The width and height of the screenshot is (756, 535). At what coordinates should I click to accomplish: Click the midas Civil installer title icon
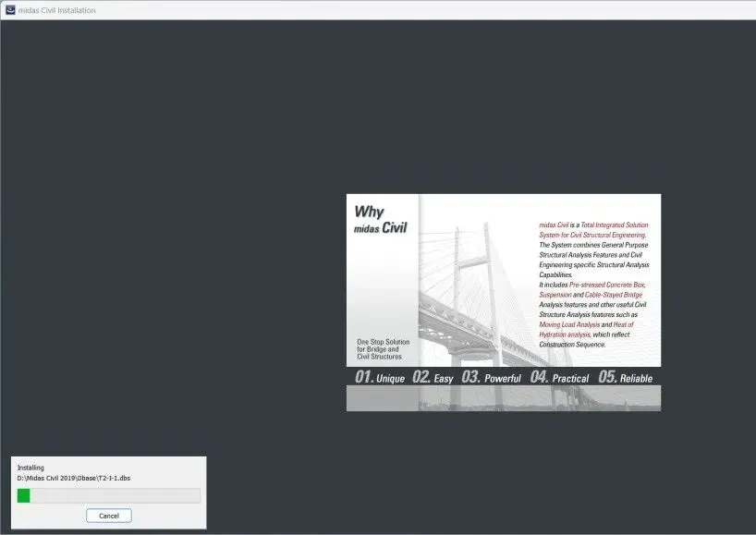(10, 9)
